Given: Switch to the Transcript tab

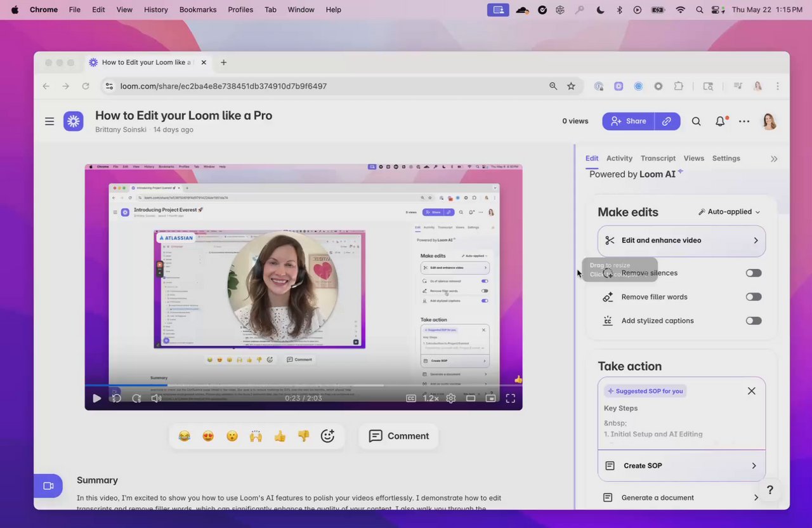Looking at the screenshot, I should click(658, 159).
